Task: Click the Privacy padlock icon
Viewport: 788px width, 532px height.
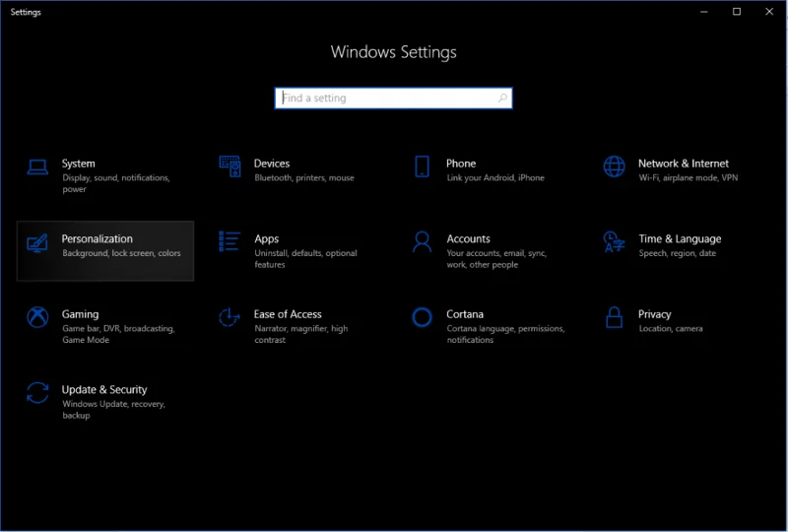Action: click(615, 317)
